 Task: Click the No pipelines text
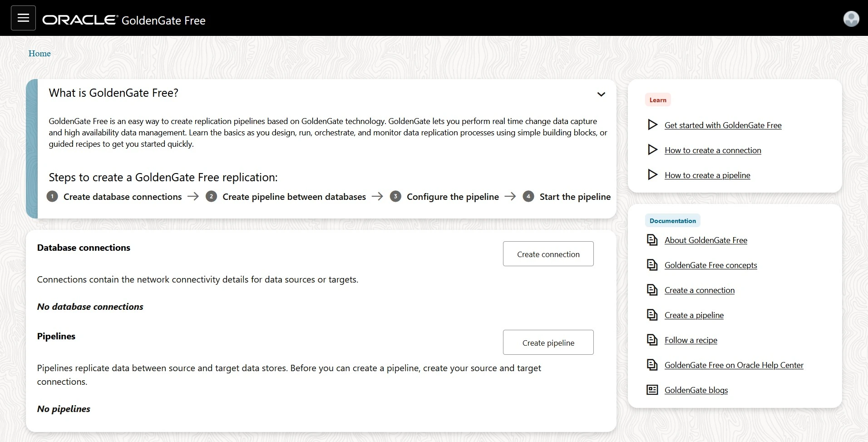tap(64, 409)
